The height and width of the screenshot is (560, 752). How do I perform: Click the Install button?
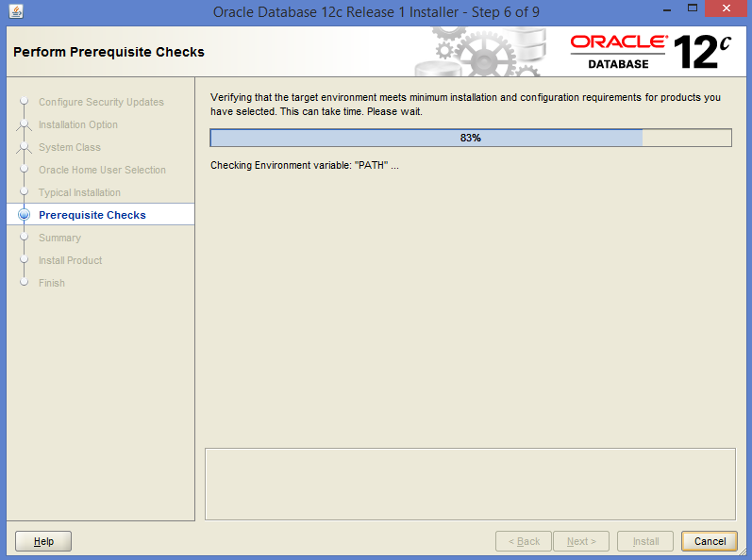tap(645, 541)
